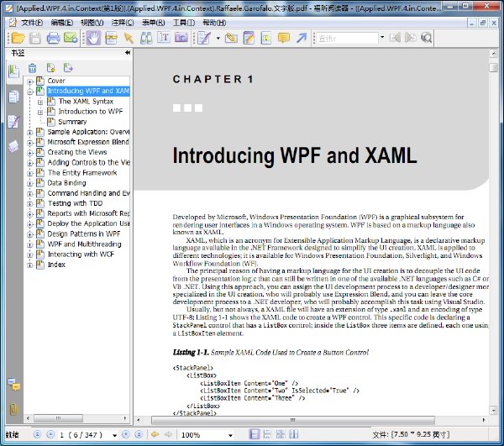Click the Save disk icon in toolbar
The image size is (504, 446).
(x=35, y=38)
